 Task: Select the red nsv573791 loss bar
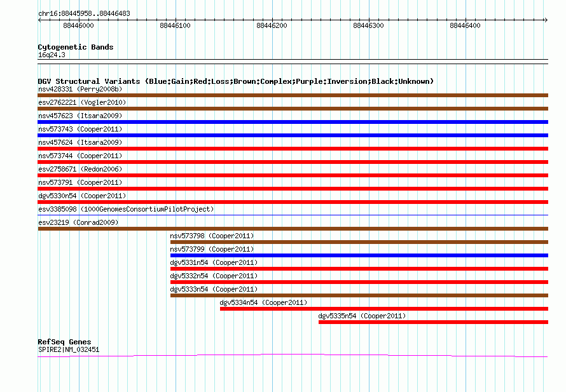(x=293, y=189)
